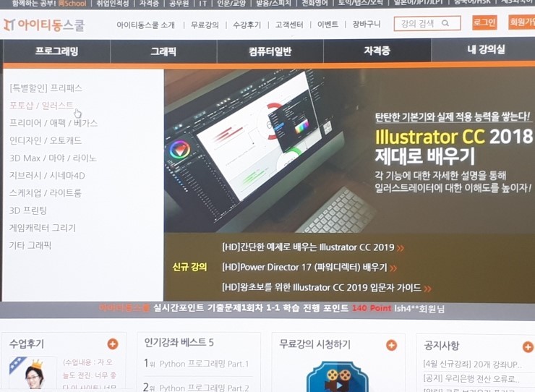Screen dimensions: 535x392
Task: Select the 컴퓨터일반 tab
Action: pyautogui.click(x=270, y=51)
